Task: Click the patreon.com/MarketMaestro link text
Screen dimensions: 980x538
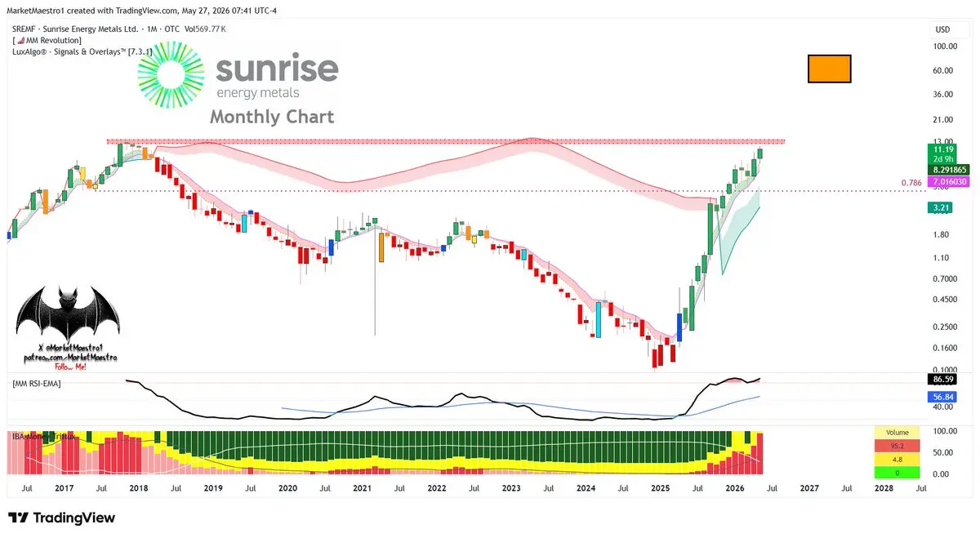Action: pos(72,358)
